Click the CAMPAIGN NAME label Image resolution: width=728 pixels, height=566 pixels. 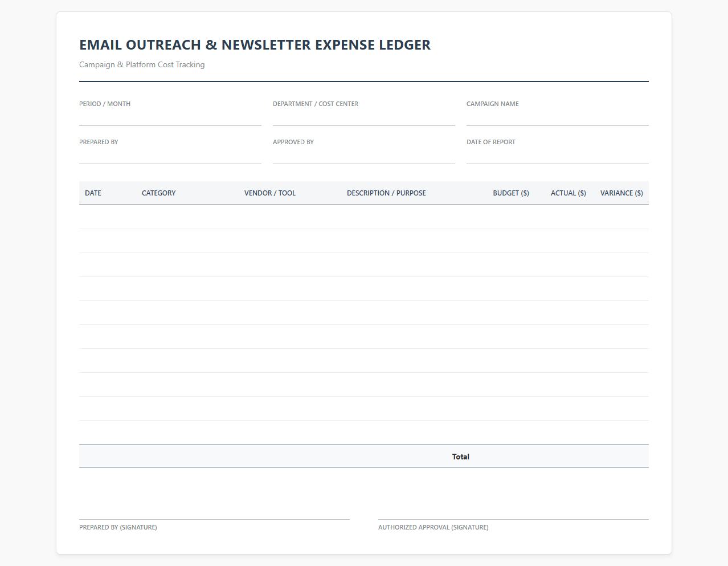pyautogui.click(x=493, y=104)
